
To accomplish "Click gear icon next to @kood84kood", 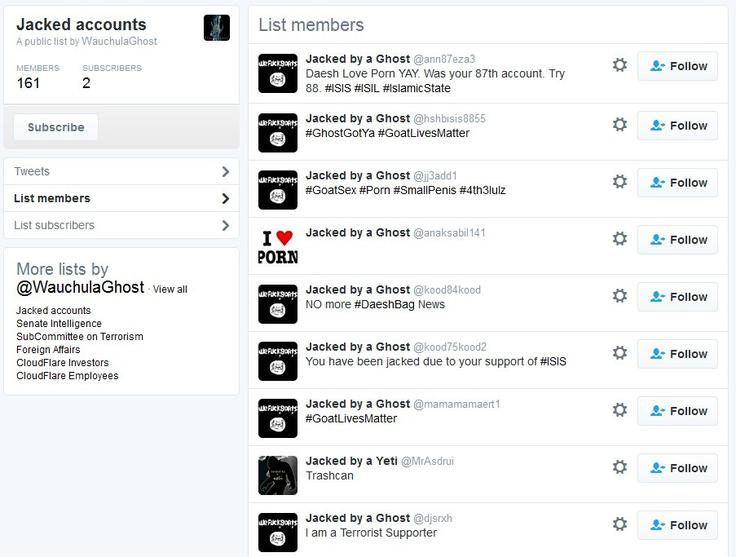I will coord(620,296).
